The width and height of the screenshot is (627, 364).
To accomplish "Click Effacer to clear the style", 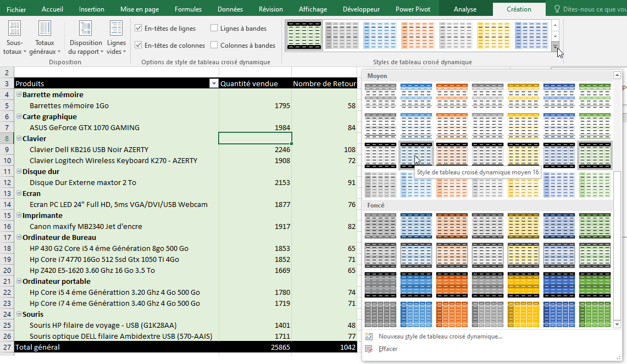I will 388,349.
